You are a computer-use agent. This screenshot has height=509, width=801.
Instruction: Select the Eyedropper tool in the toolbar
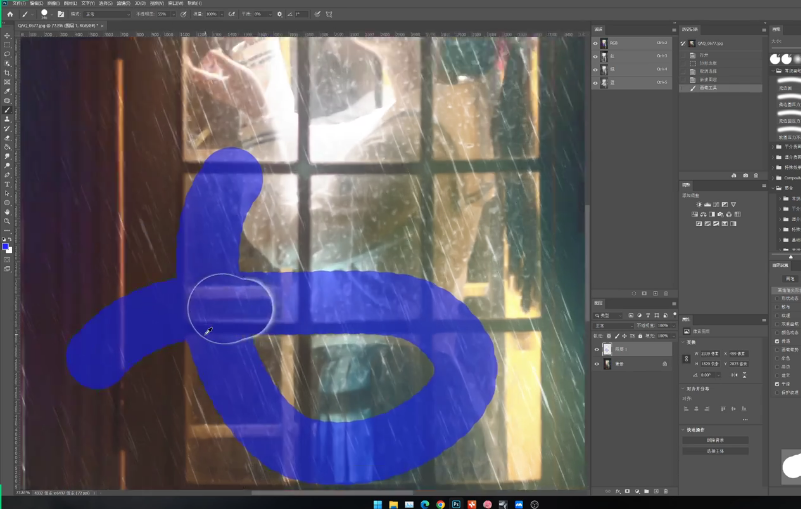pyautogui.click(x=7, y=91)
